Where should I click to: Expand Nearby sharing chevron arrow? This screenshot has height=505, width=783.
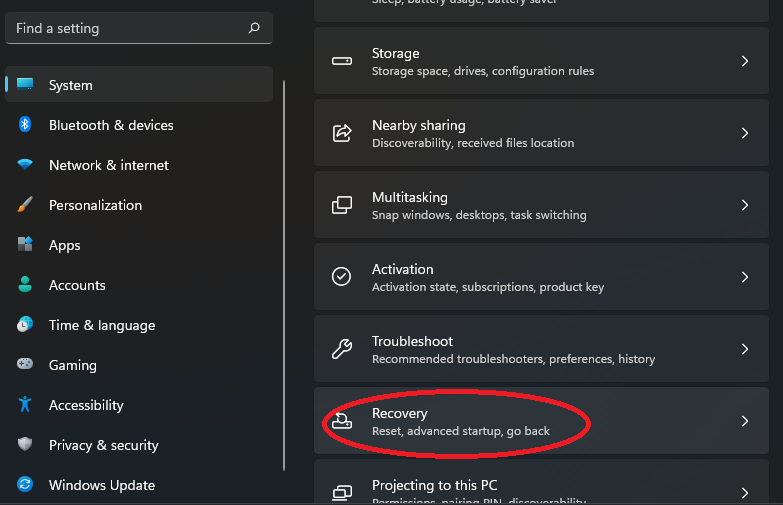745,133
